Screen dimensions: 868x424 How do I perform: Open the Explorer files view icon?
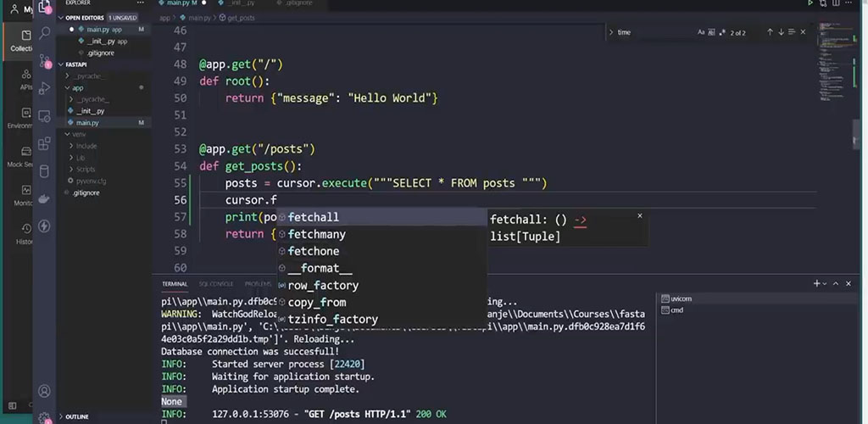coord(44,7)
